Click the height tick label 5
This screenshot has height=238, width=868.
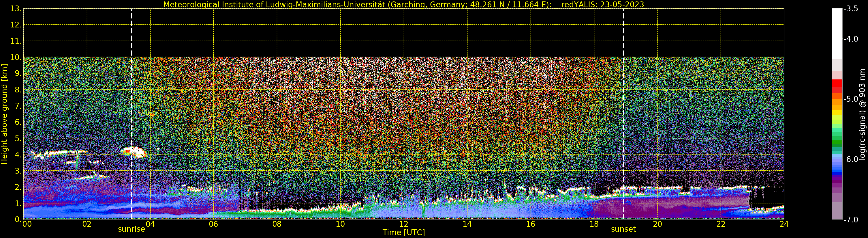tap(18, 138)
